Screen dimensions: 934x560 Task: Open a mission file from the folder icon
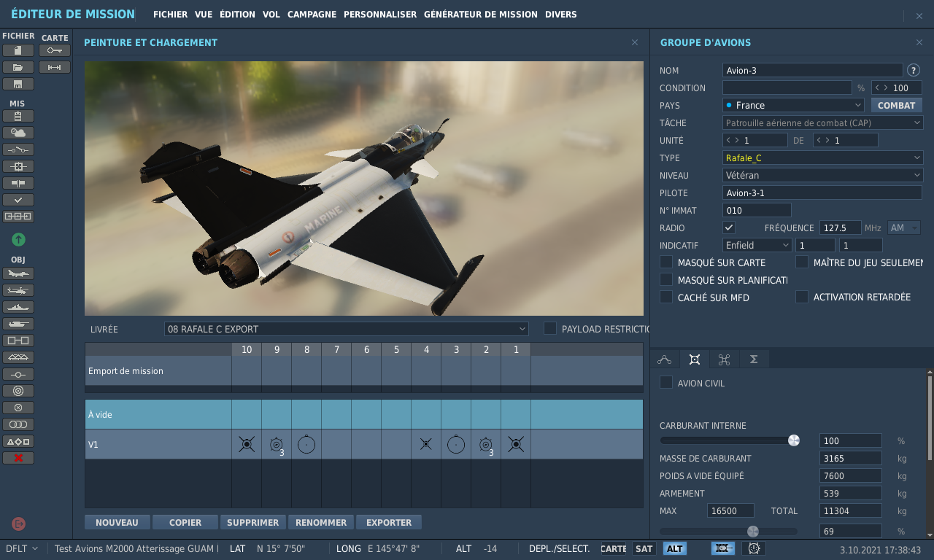pyautogui.click(x=18, y=67)
